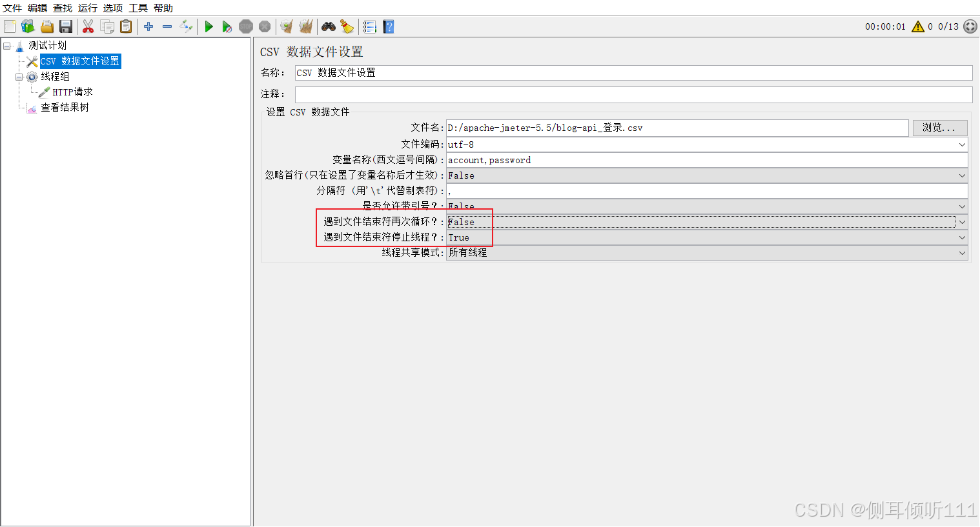Select 线程组 in the tree

click(x=55, y=76)
